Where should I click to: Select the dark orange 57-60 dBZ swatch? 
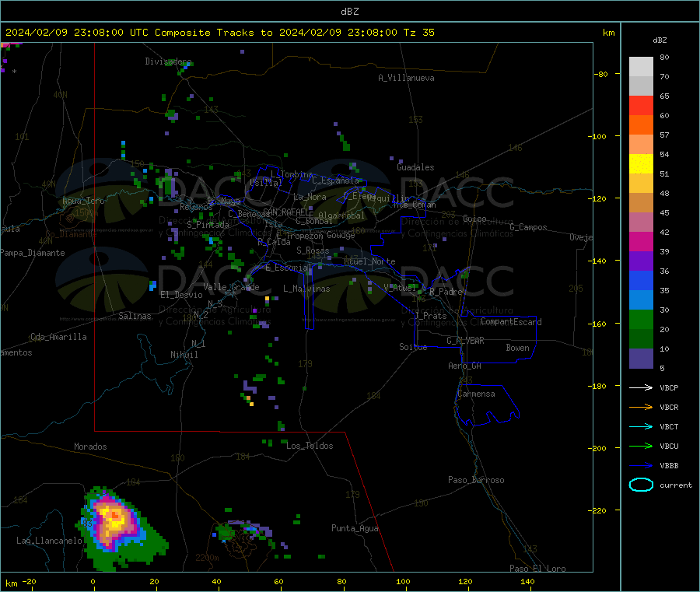[x=641, y=125]
